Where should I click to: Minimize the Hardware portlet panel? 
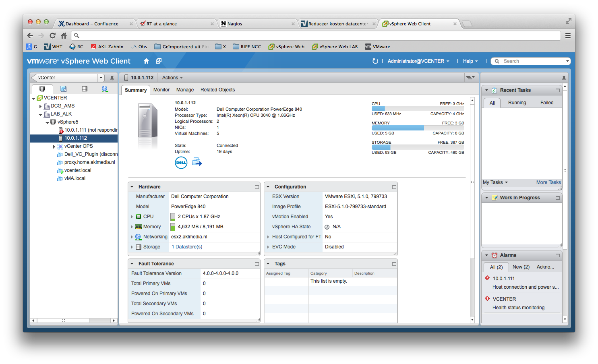pyautogui.click(x=257, y=187)
